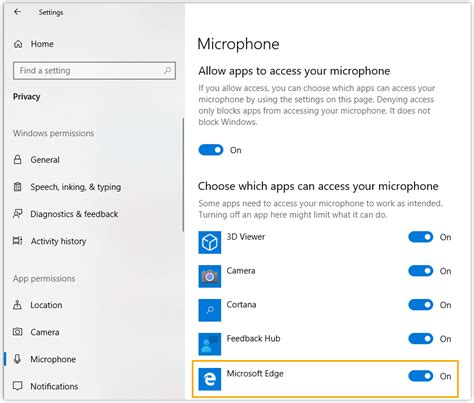
Task: Open Location permissions
Action: [46, 305]
